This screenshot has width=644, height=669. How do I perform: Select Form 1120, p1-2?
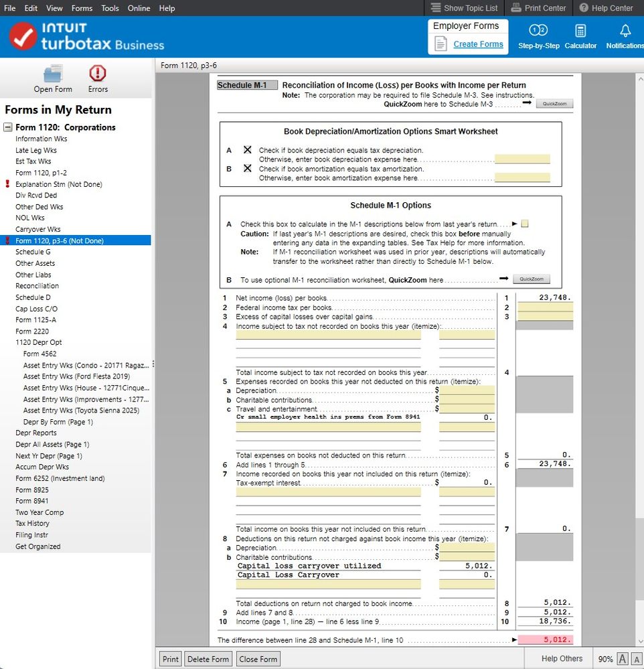pyautogui.click(x=41, y=173)
